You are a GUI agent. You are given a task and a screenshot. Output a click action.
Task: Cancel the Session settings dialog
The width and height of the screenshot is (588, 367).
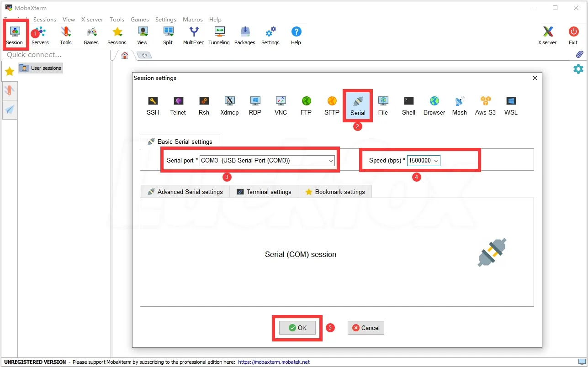coord(366,328)
